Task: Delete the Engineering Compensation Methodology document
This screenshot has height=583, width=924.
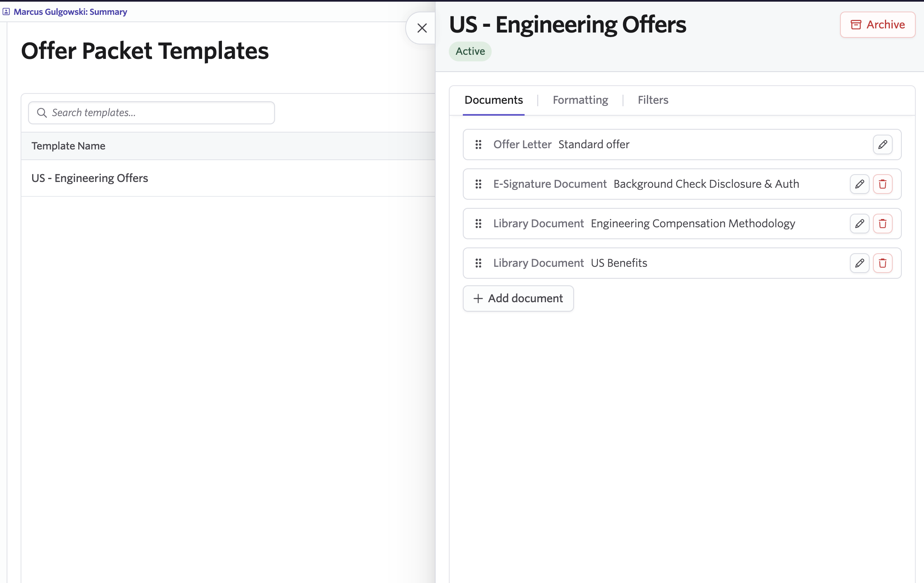Action: [882, 224]
